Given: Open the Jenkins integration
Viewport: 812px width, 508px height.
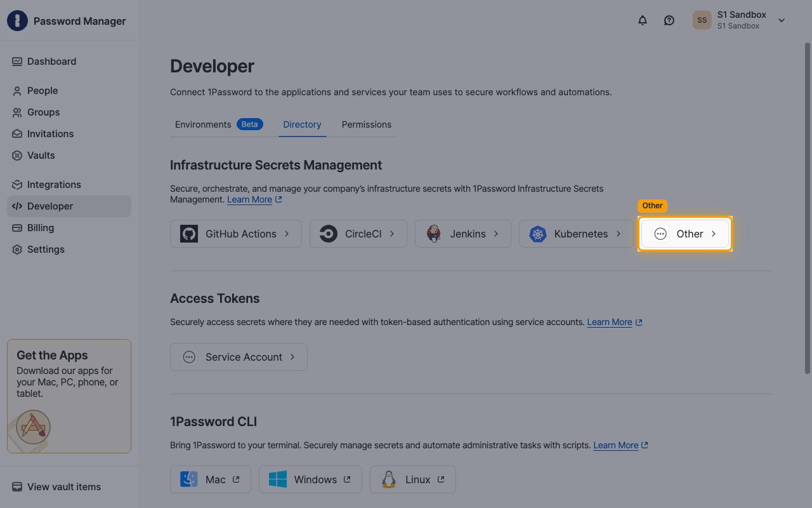Looking at the screenshot, I should [x=463, y=234].
